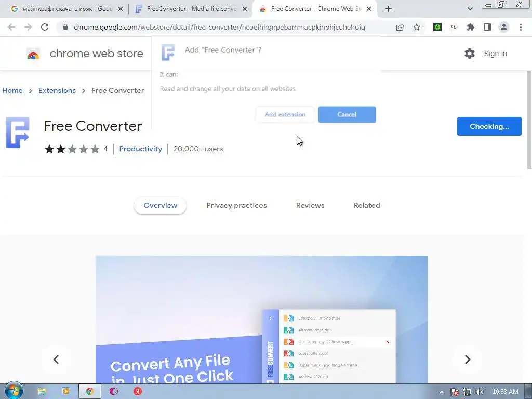The width and height of the screenshot is (532, 399).
Task: Click the Free Converter extension logo on the page
Action: (18, 132)
